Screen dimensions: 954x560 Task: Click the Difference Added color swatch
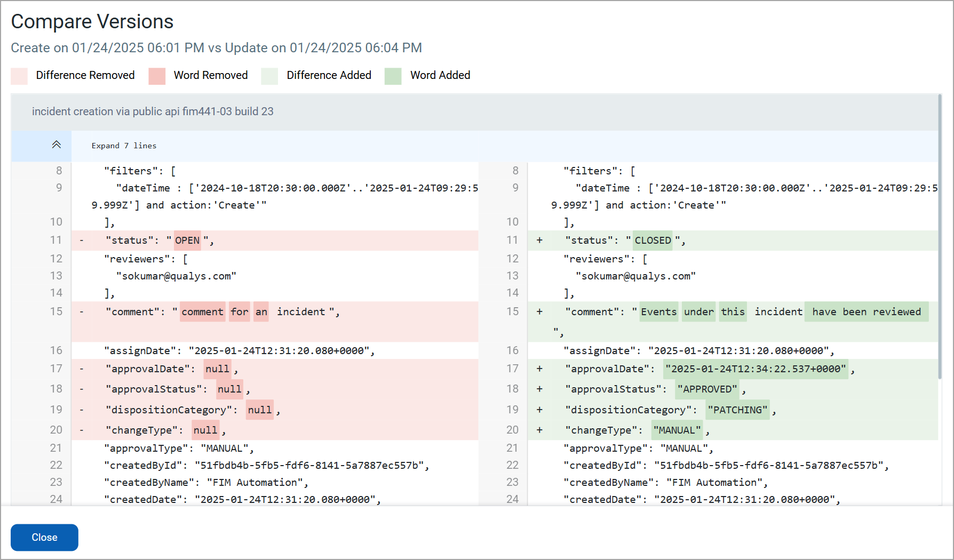tap(270, 76)
